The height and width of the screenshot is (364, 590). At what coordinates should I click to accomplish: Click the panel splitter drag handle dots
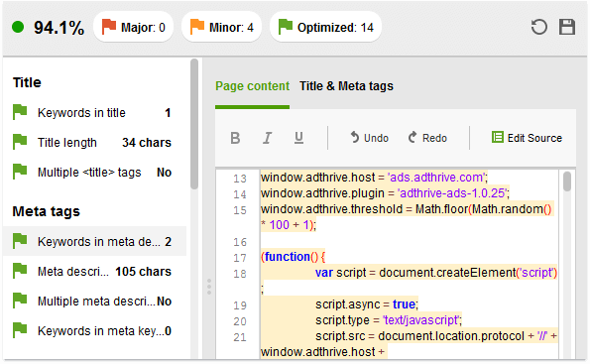pos(209,287)
